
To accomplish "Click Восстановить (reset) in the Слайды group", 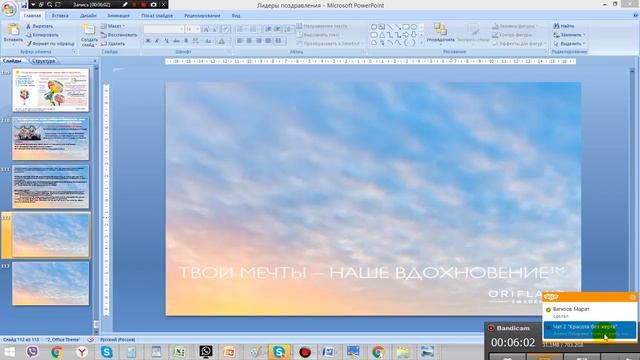I will [119, 35].
